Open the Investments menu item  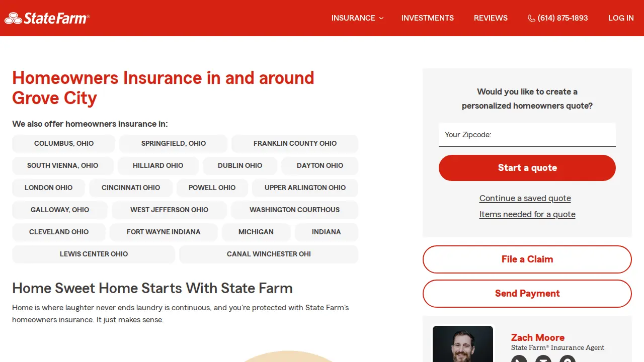coord(428,18)
